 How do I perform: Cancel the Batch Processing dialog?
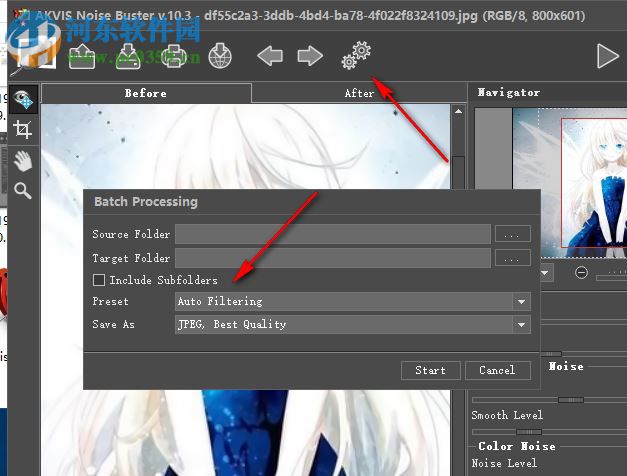point(497,370)
